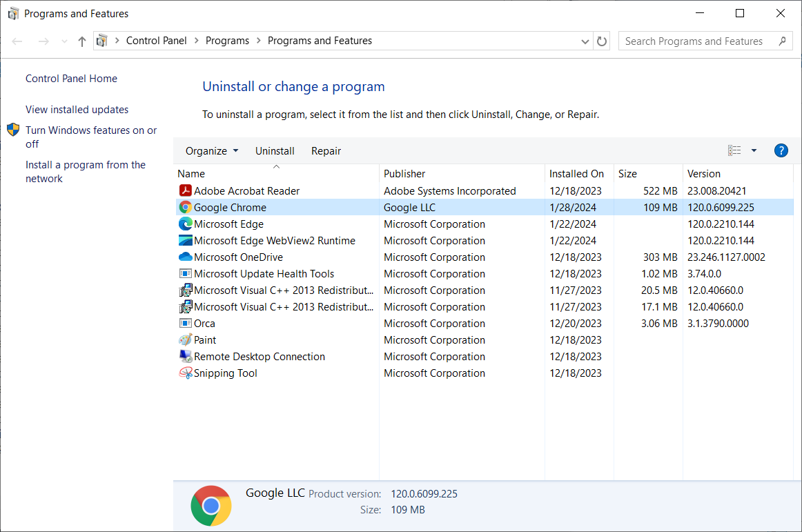Minimize the Programs and Features window
Image resolution: width=802 pixels, height=532 pixels.
(x=700, y=13)
